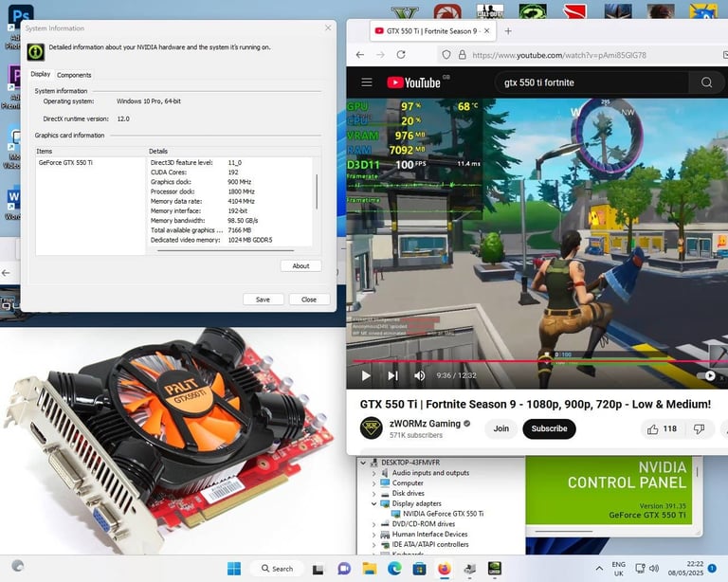The width and height of the screenshot is (728, 582).
Task: Select GeForce GTX 550 Ti in Items list
Action: (65, 162)
